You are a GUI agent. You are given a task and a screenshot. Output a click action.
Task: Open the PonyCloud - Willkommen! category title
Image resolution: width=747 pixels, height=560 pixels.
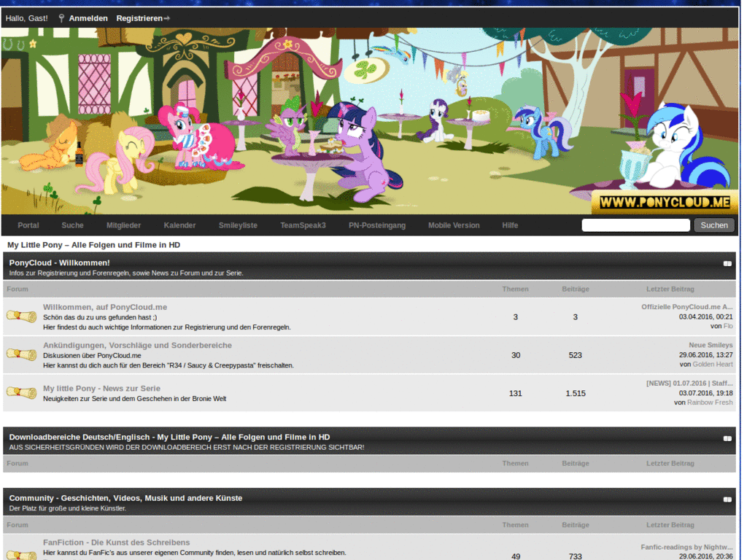(59, 262)
